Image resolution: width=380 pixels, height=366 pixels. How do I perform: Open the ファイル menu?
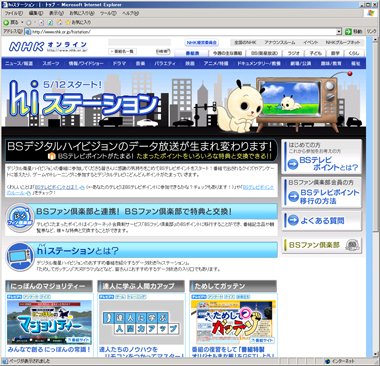click(13, 13)
